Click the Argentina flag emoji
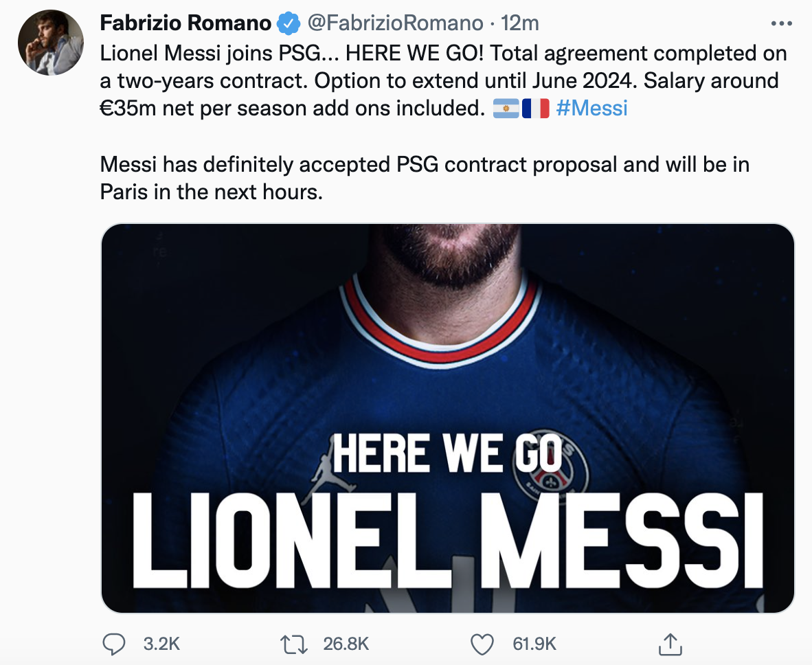 pyautogui.click(x=507, y=109)
